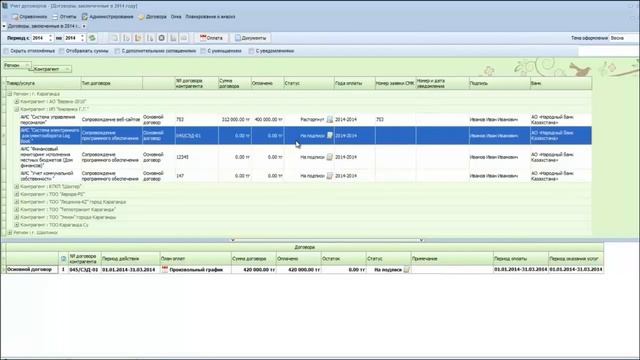This screenshot has width=640, height=360.
Task: Enable the Отображать суммы checkbox
Action: [62, 51]
